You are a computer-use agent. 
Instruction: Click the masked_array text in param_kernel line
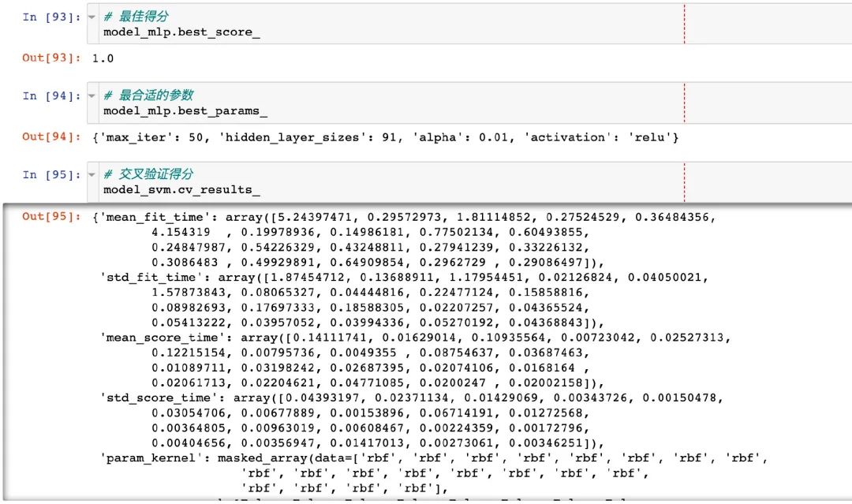(263, 458)
